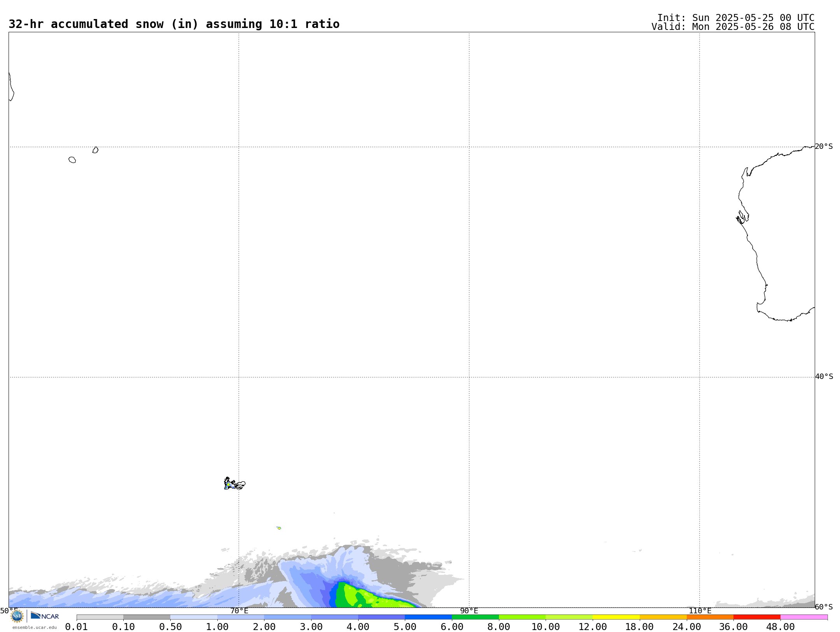Click the NSF logo
This screenshot has width=840, height=632.
(17, 616)
